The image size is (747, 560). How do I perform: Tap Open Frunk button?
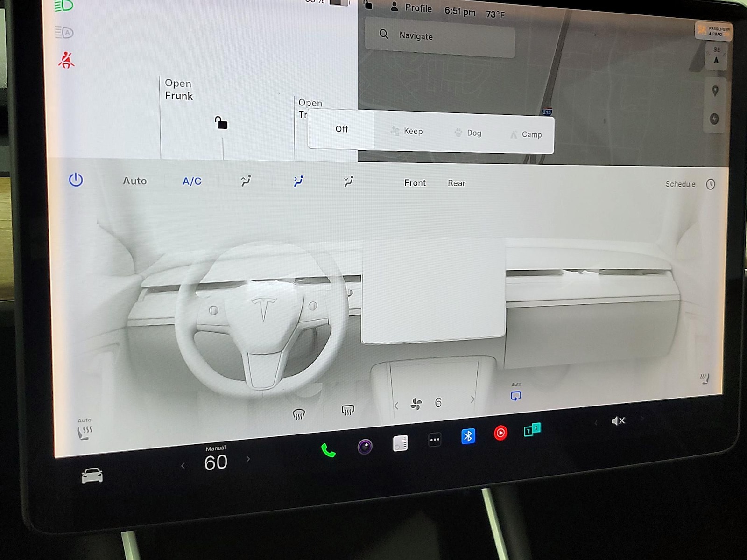[x=179, y=90]
